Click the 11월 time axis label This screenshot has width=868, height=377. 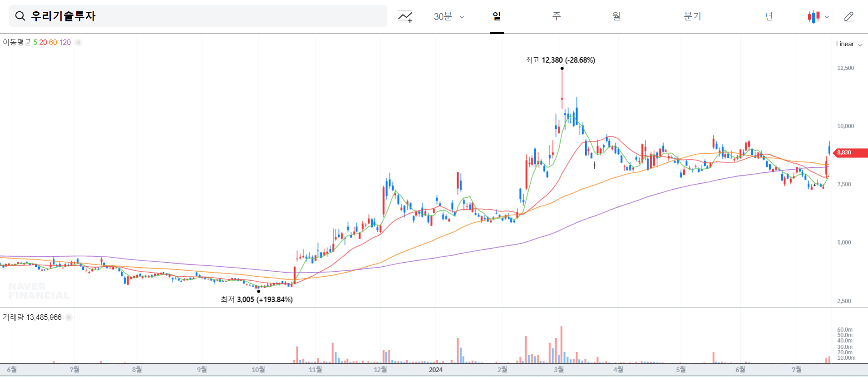click(316, 370)
